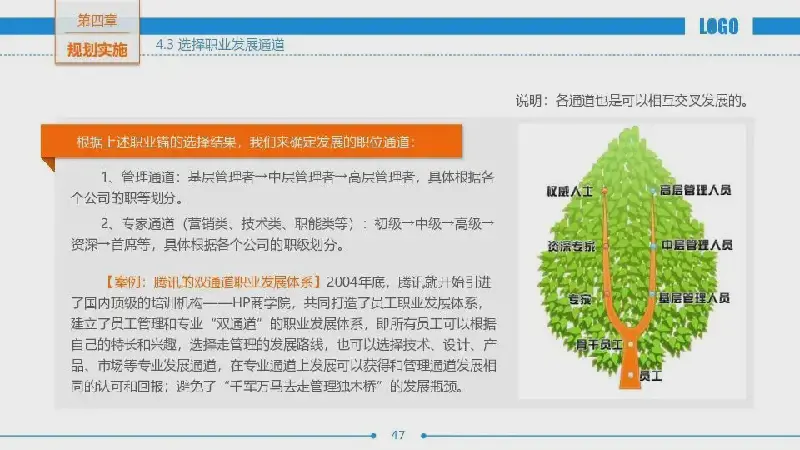Select the 第四章 chapter label
This screenshot has height=450, width=800.
[x=97, y=20]
